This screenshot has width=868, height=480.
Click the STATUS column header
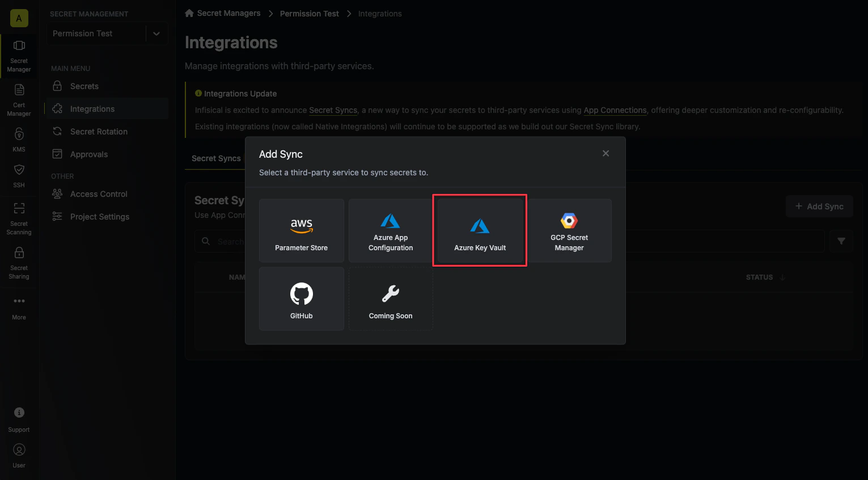[x=759, y=277]
